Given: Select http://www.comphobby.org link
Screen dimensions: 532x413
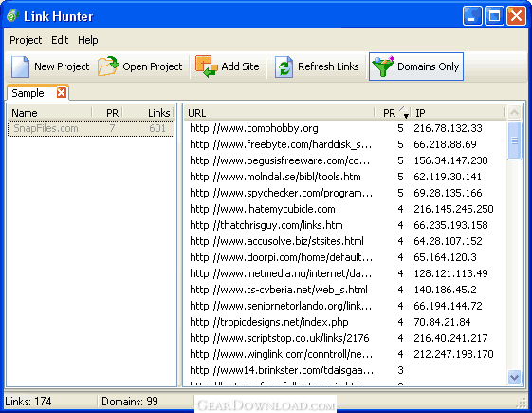Looking at the screenshot, I should [x=254, y=128].
